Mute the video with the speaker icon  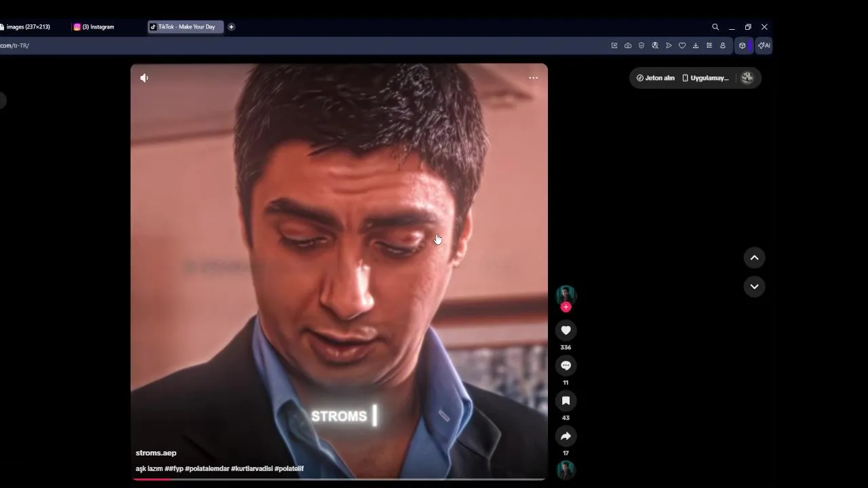(144, 78)
